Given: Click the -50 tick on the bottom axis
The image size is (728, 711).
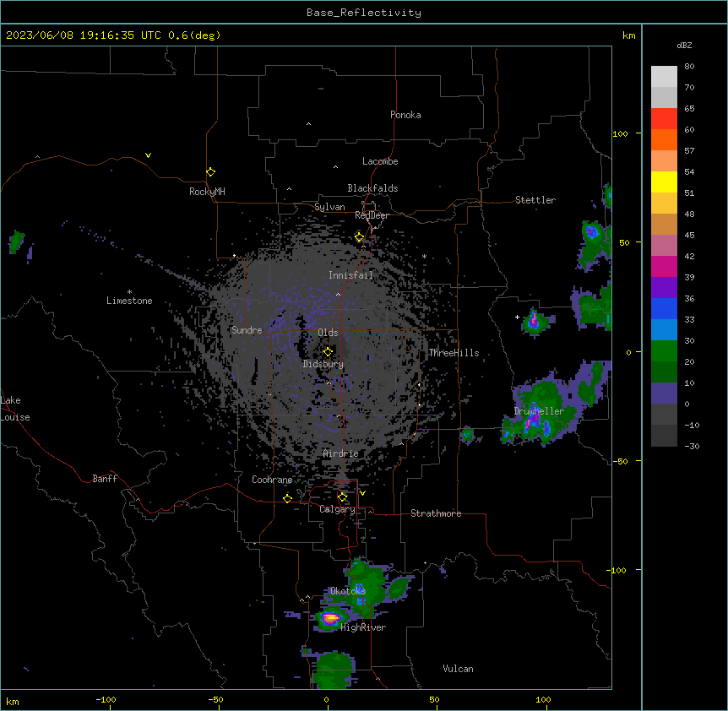Looking at the screenshot, I should tap(215, 699).
